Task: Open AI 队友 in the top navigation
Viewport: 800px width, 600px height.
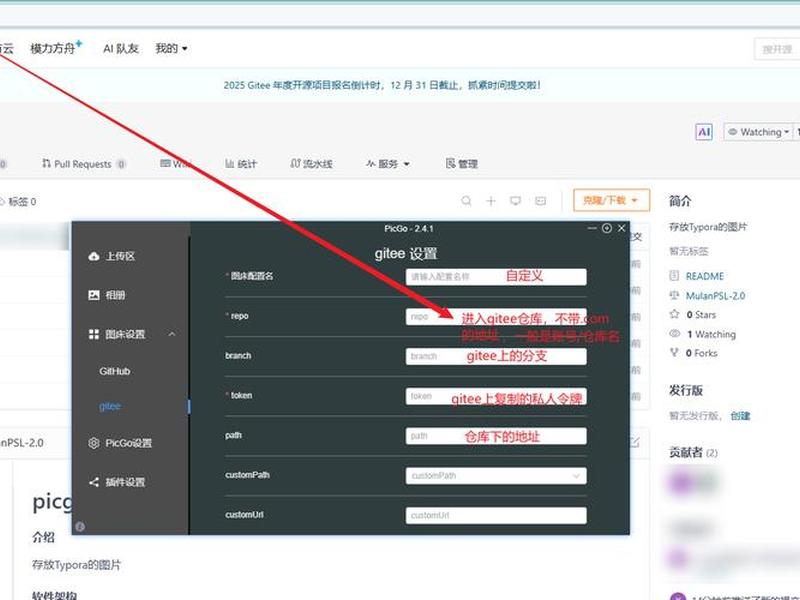Action: point(121,48)
